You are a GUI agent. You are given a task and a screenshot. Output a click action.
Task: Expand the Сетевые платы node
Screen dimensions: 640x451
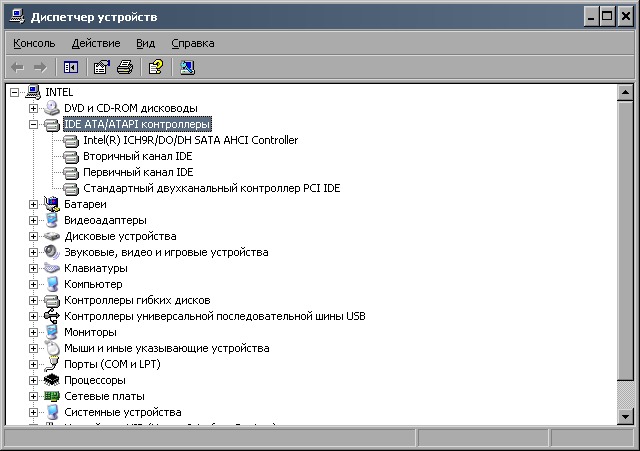point(33,396)
